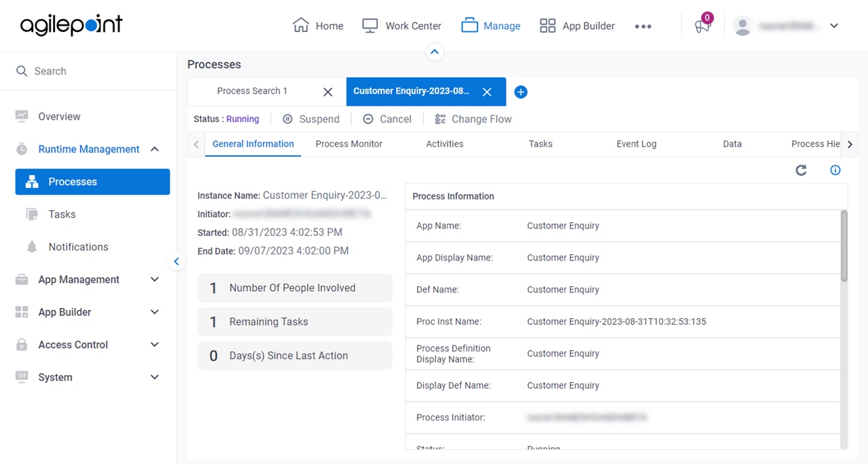Expand App Builder sidebar section
Viewport: 868px width, 464px height.
(155, 312)
